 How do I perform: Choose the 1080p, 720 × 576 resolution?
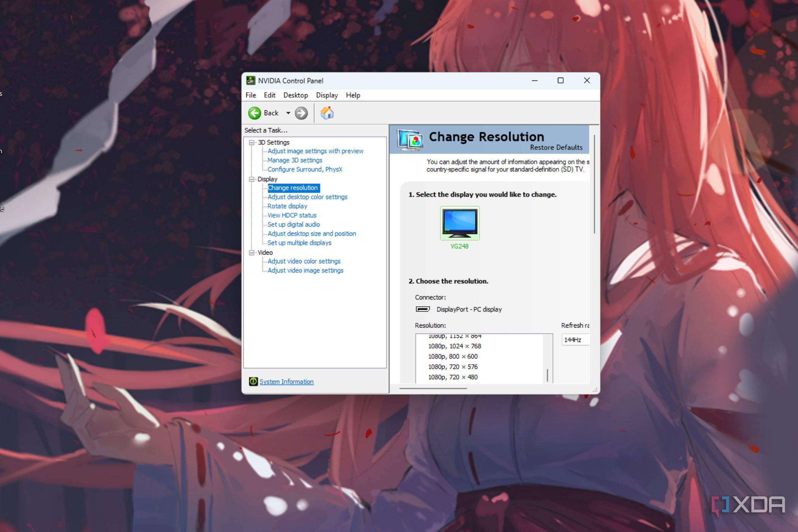tap(453, 367)
